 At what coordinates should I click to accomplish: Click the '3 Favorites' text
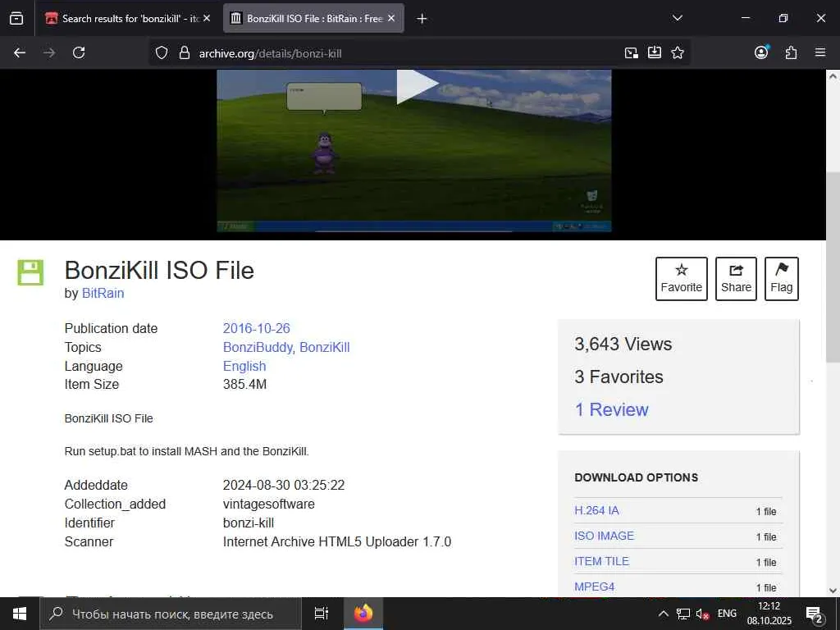(619, 377)
